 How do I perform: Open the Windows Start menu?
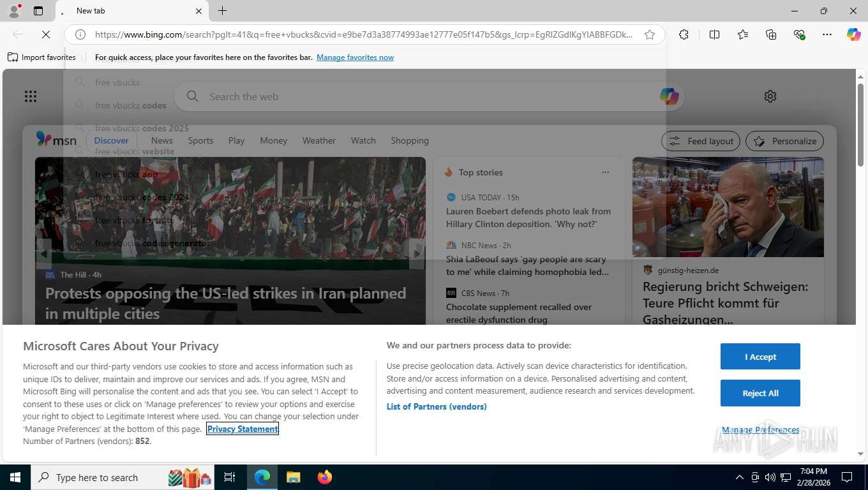15,477
